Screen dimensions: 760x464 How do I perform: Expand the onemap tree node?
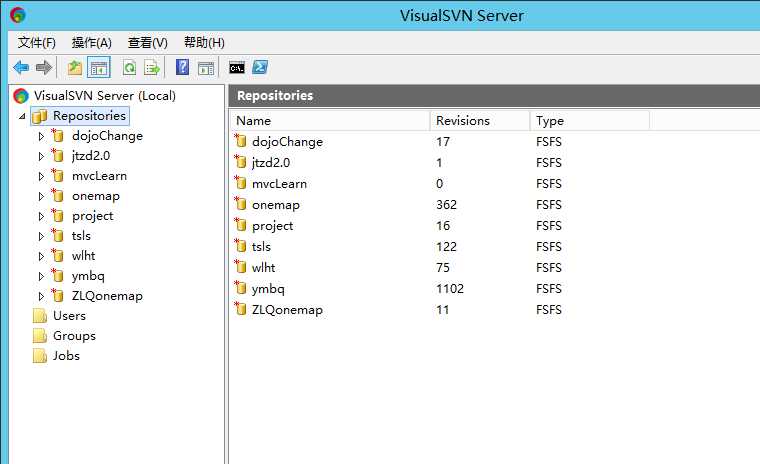[41, 196]
